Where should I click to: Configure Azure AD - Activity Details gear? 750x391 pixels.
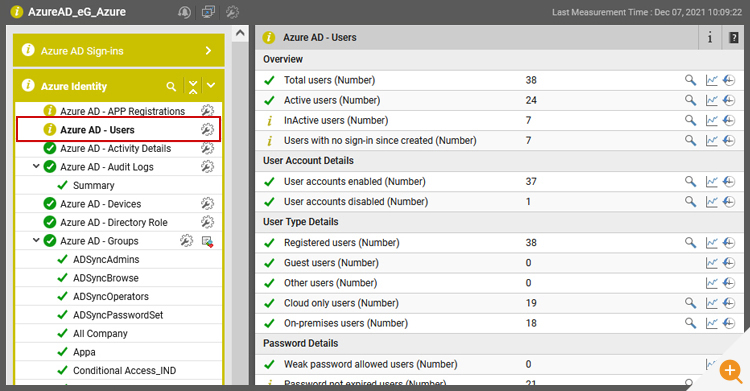(x=207, y=148)
